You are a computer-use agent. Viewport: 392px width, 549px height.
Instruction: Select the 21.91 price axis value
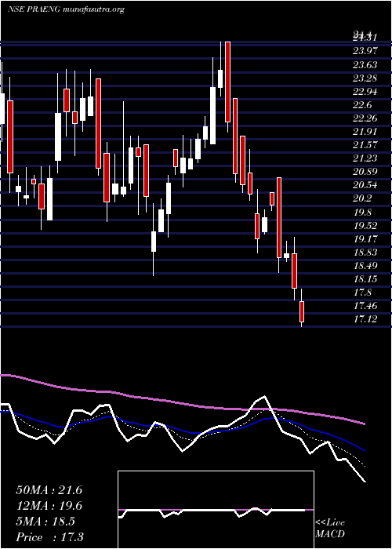click(365, 132)
